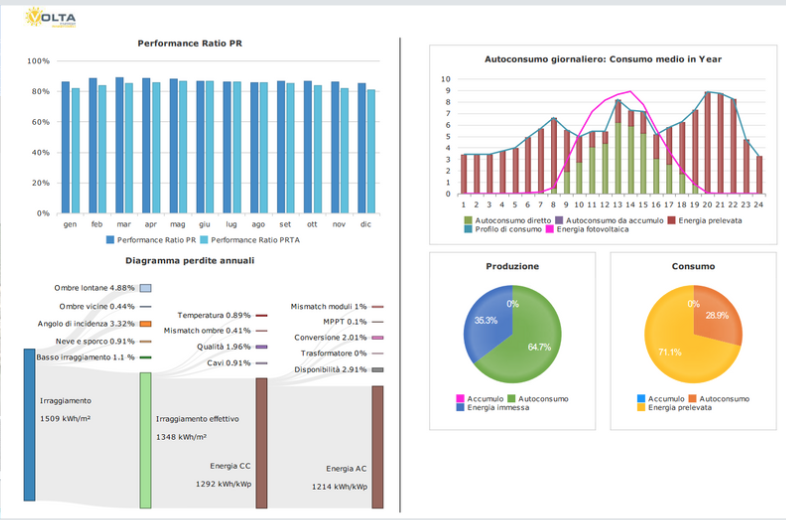Click the Ombre lontane 4.88% loss marker
The height and width of the screenshot is (520, 786).
pyautogui.click(x=145, y=288)
